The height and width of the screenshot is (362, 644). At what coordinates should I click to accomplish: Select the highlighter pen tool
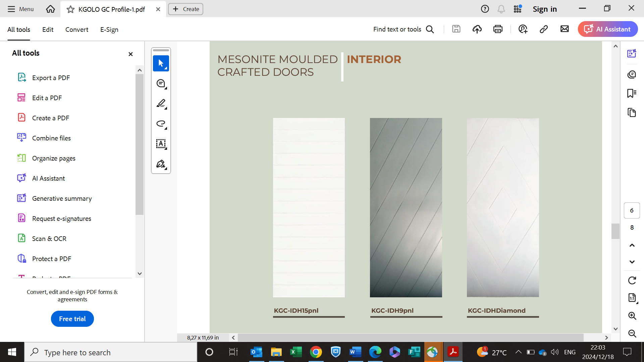tap(161, 104)
